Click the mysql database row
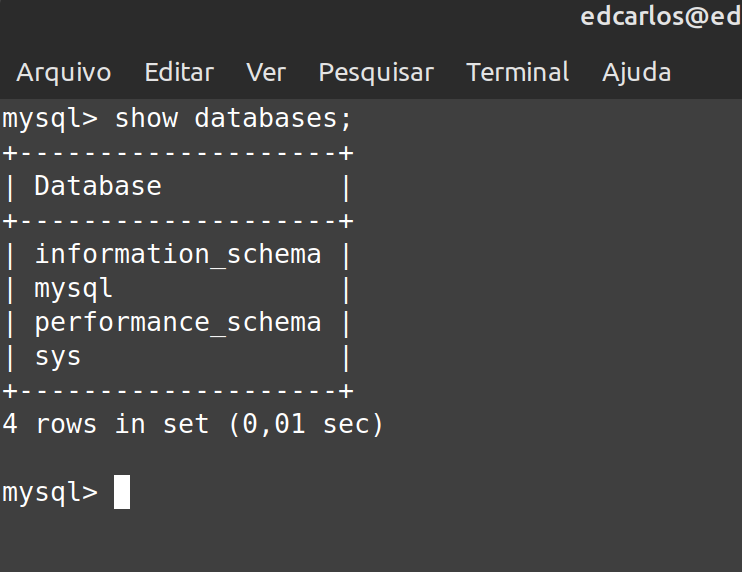Screen dimensions: 742x572 coord(74,289)
